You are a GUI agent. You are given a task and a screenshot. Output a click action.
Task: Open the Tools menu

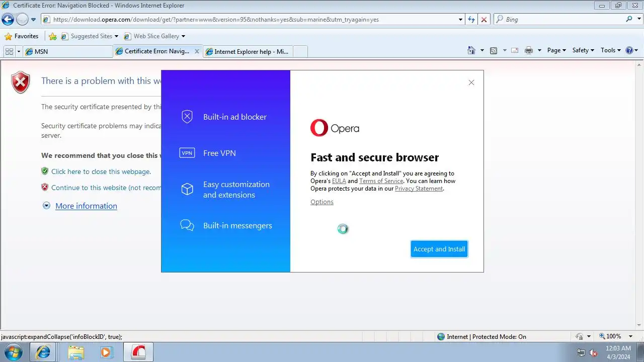(x=611, y=50)
